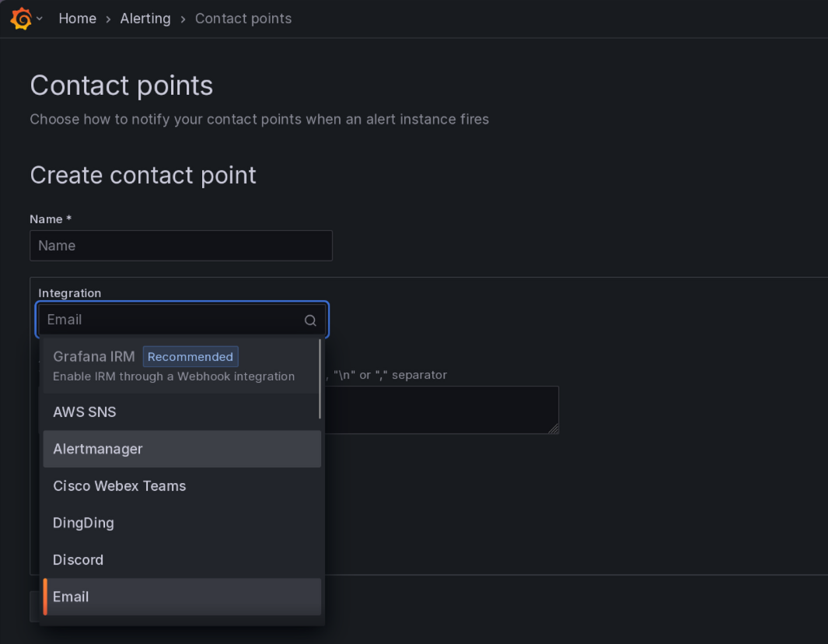Click the Contact points breadcrumb
The image size is (828, 644).
click(x=243, y=19)
